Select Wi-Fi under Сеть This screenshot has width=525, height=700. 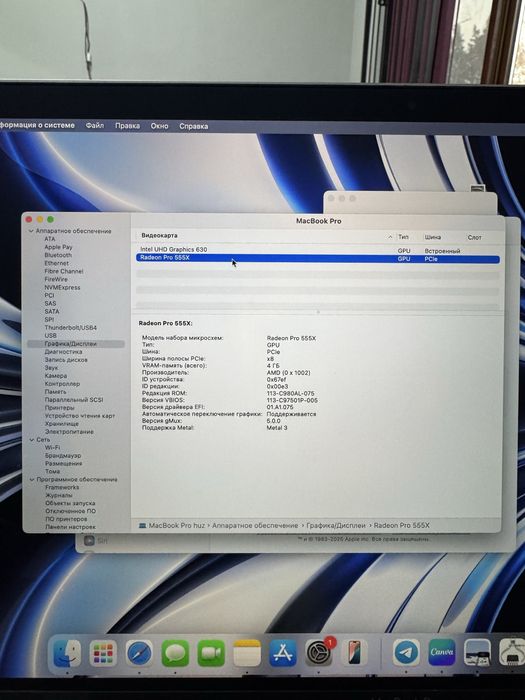(x=52, y=447)
